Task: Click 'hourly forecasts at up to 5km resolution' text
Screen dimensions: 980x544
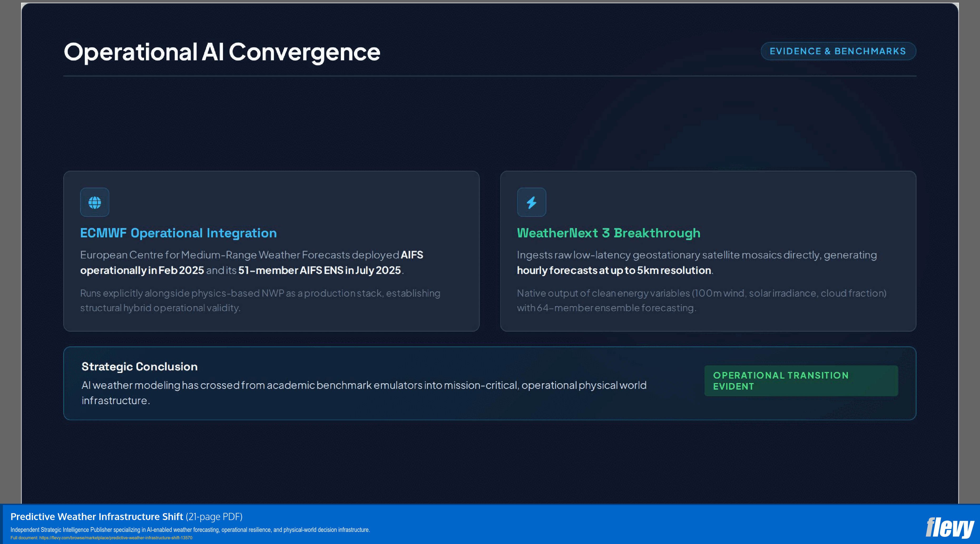Action: [x=614, y=270]
